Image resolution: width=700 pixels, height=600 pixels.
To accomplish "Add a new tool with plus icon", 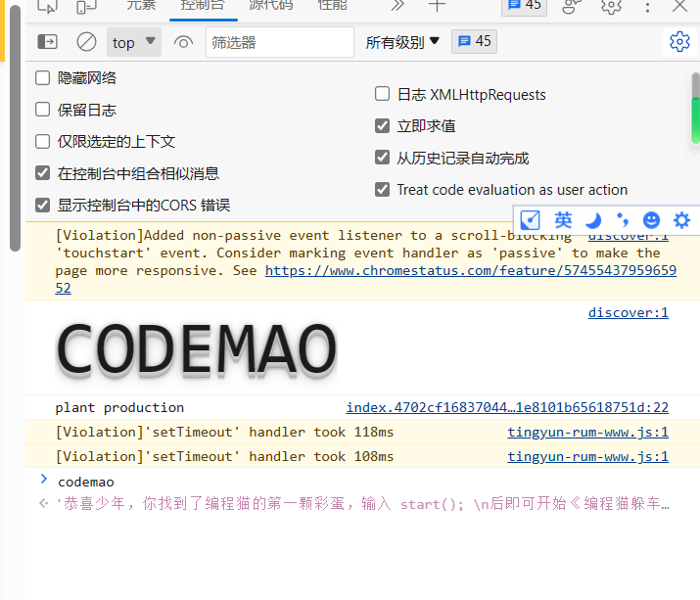I will [x=437, y=6].
